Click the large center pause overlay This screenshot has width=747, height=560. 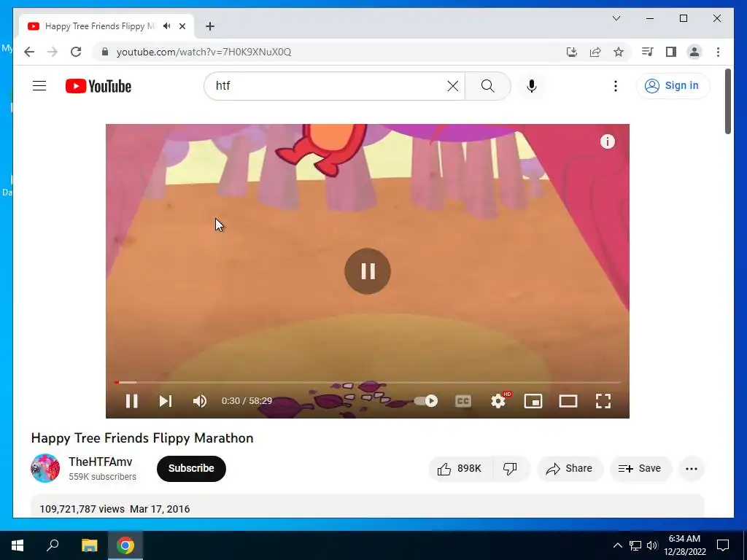click(x=368, y=271)
